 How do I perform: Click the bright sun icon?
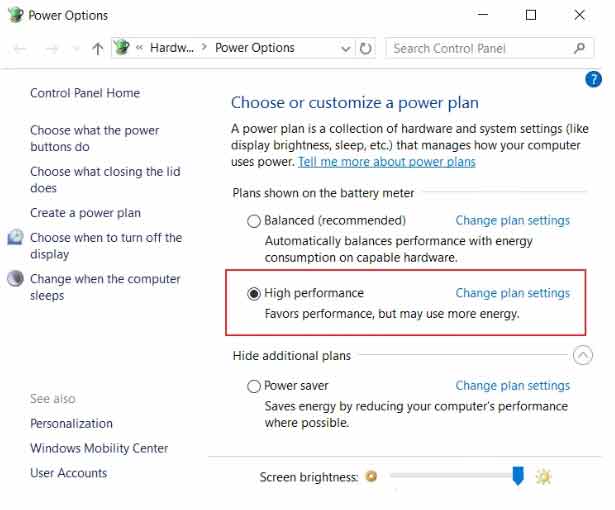point(543,477)
